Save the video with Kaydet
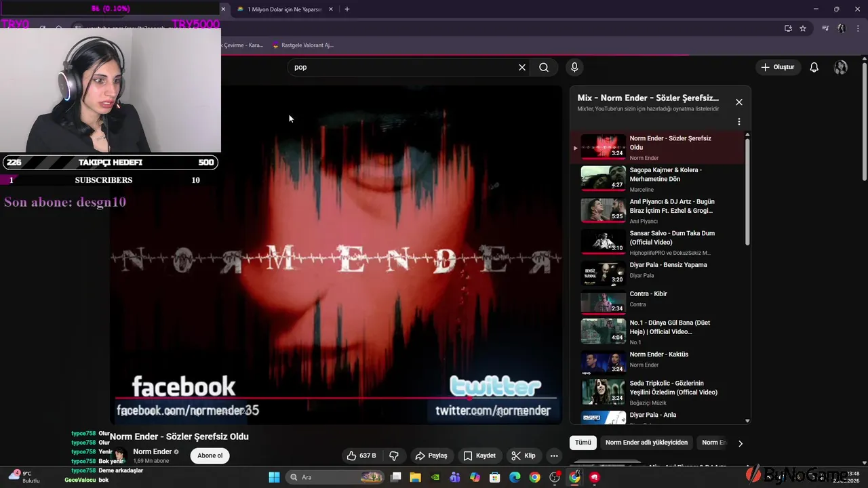 [x=479, y=455]
